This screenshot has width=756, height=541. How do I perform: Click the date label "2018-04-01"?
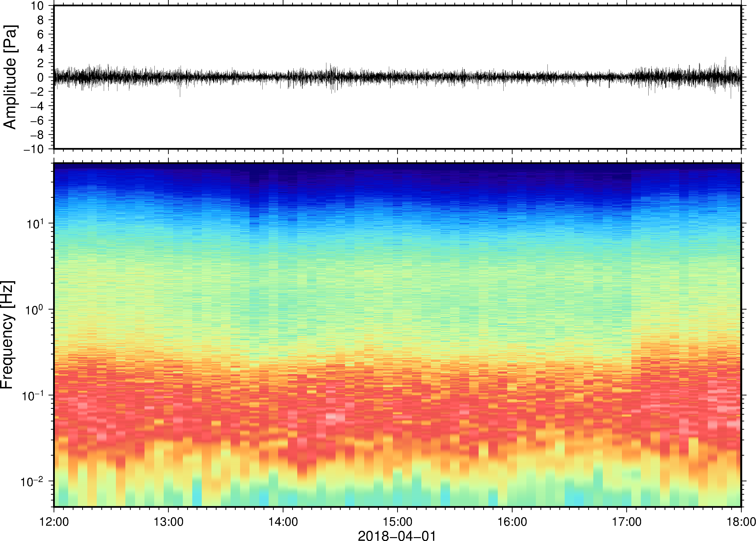click(x=397, y=536)
